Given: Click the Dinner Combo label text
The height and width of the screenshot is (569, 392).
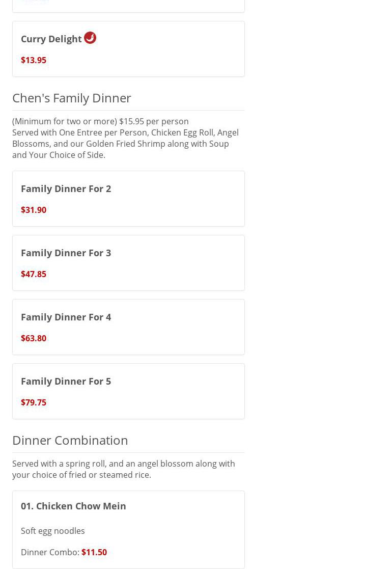Looking at the screenshot, I should 50,552.
